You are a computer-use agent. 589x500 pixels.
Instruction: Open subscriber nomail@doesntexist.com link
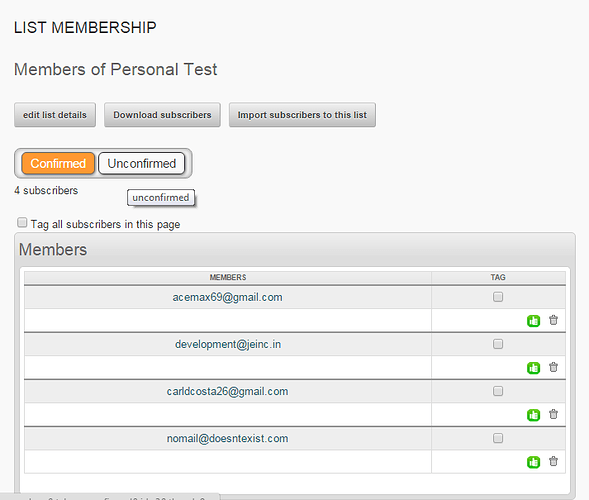tap(227, 438)
